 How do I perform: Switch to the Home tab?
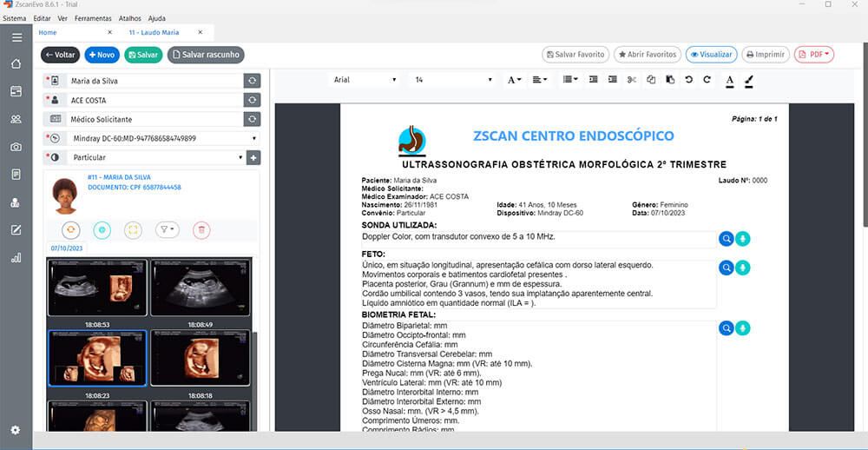pos(48,33)
